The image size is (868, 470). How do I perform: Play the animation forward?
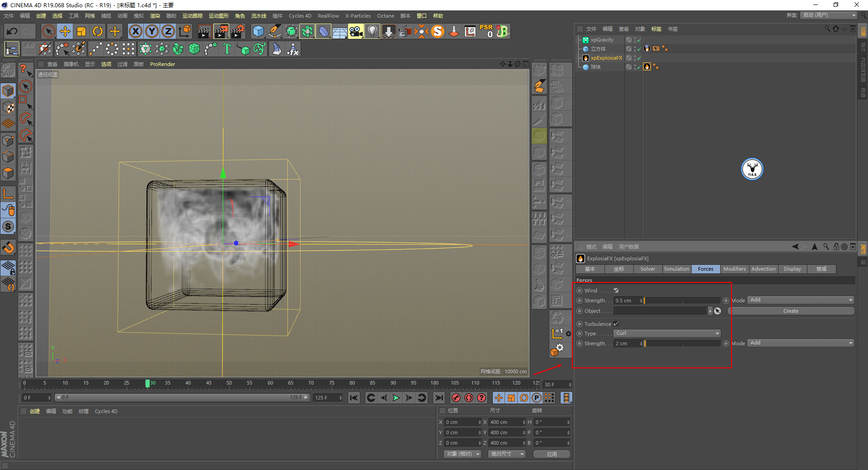click(x=396, y=398)
